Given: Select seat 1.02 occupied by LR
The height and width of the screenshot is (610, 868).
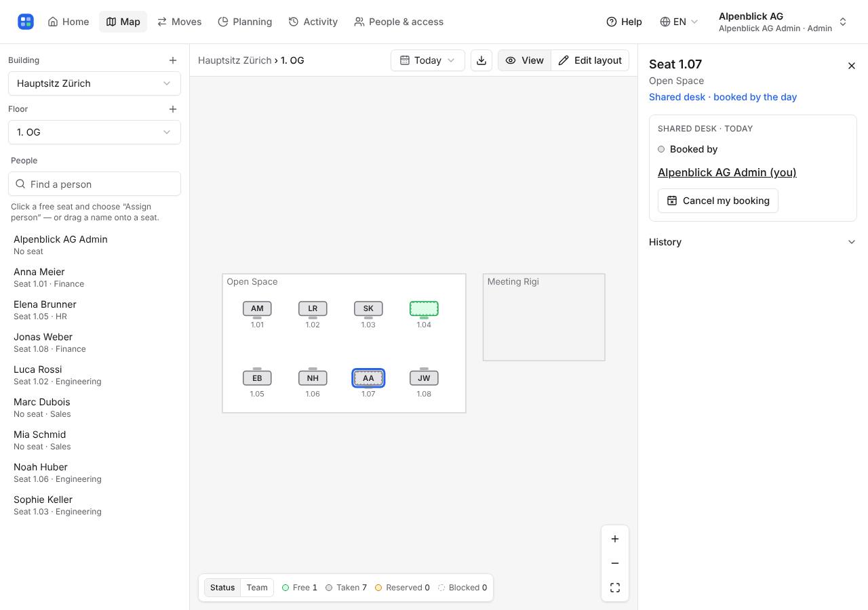Looking at the screenshot, I should click(x=313, y=308).
